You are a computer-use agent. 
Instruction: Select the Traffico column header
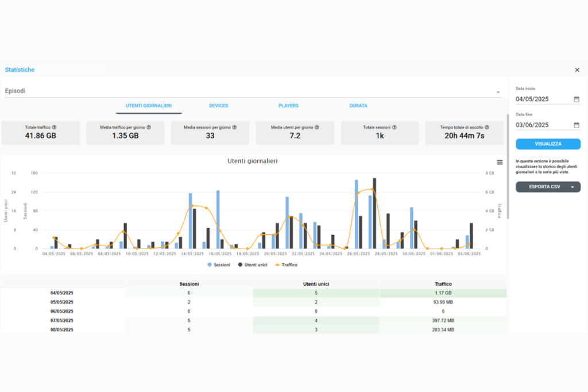coord(443,284)
